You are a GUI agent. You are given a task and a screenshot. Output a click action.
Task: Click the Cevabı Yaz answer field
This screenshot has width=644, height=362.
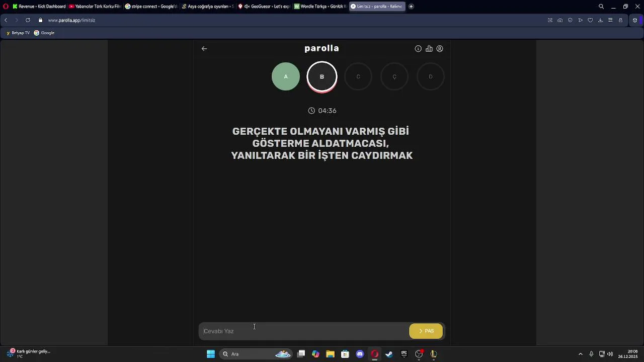pos(304,331)
